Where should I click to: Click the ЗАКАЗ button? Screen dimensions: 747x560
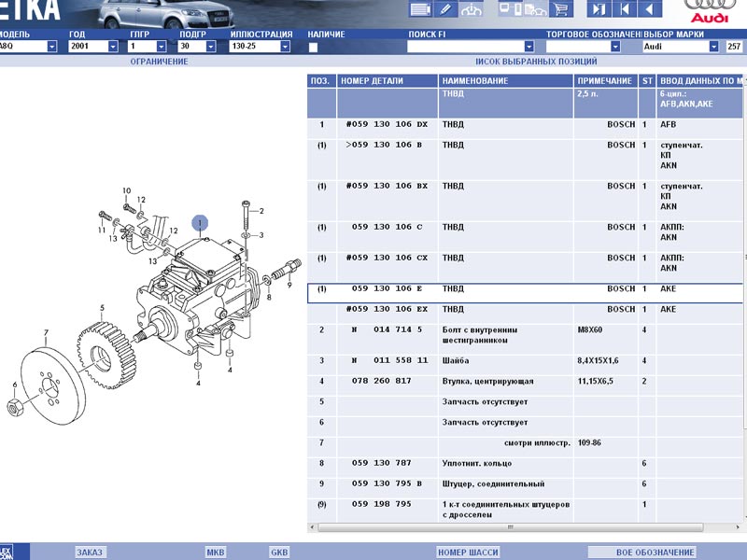tap(90, 552)
